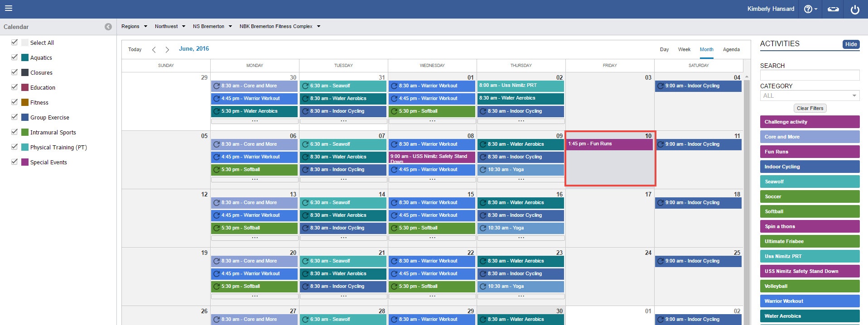Click the activities Search input field
868x325 pixels.
pyautogui.click(x=810, y=75)
